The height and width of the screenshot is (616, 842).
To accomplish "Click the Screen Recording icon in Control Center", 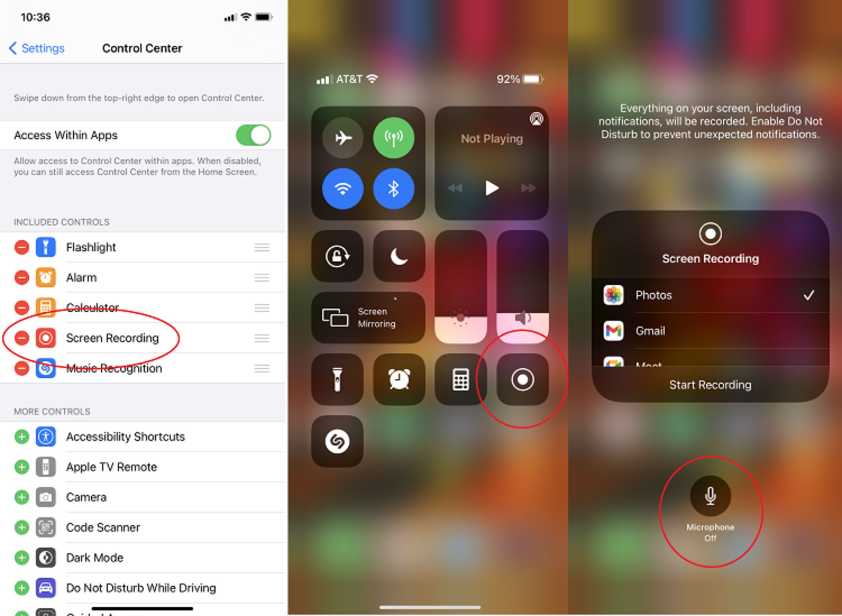I will coord(523,378).
